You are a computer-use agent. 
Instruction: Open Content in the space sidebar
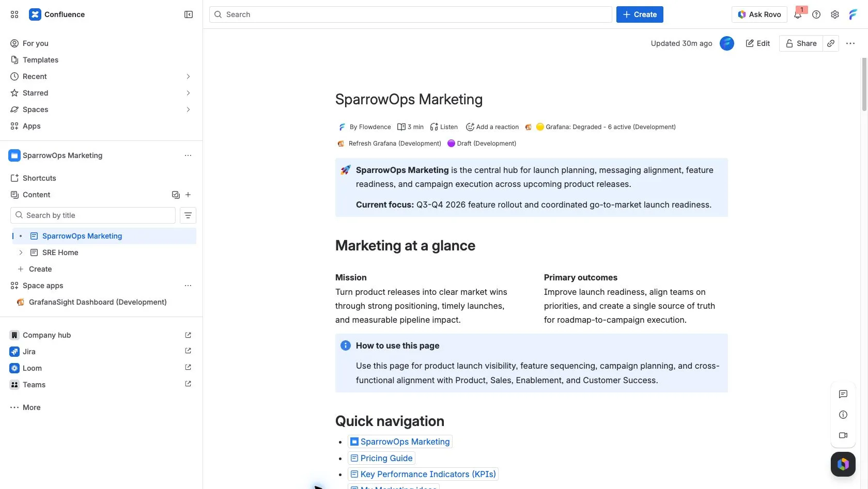[36, 195]
